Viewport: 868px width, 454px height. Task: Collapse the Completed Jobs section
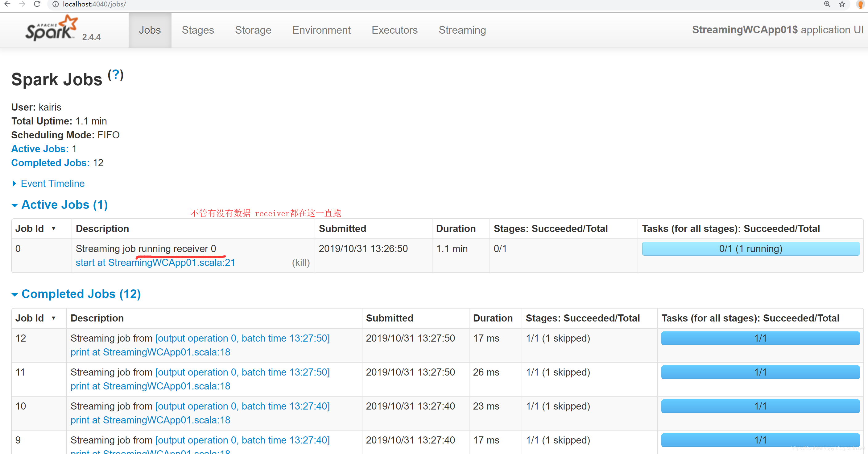point(81,294)
